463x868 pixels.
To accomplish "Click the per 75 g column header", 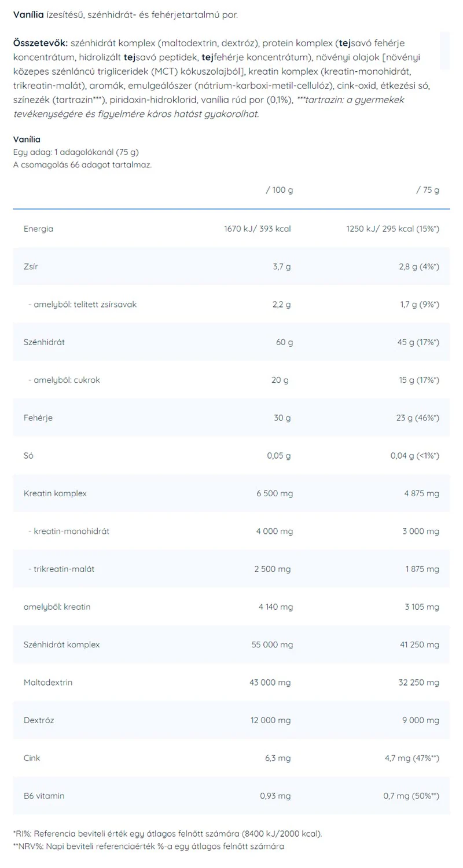I will (428, 190).
